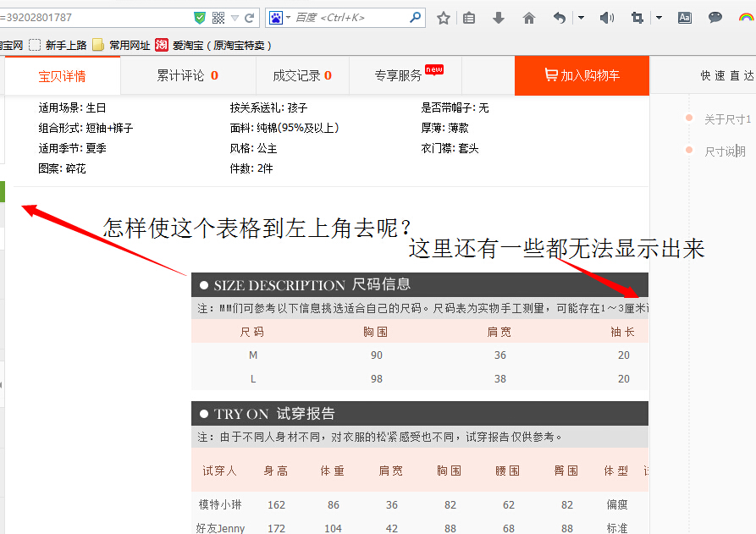
Task: Click the 体型 column header
Action: point(616,471)
